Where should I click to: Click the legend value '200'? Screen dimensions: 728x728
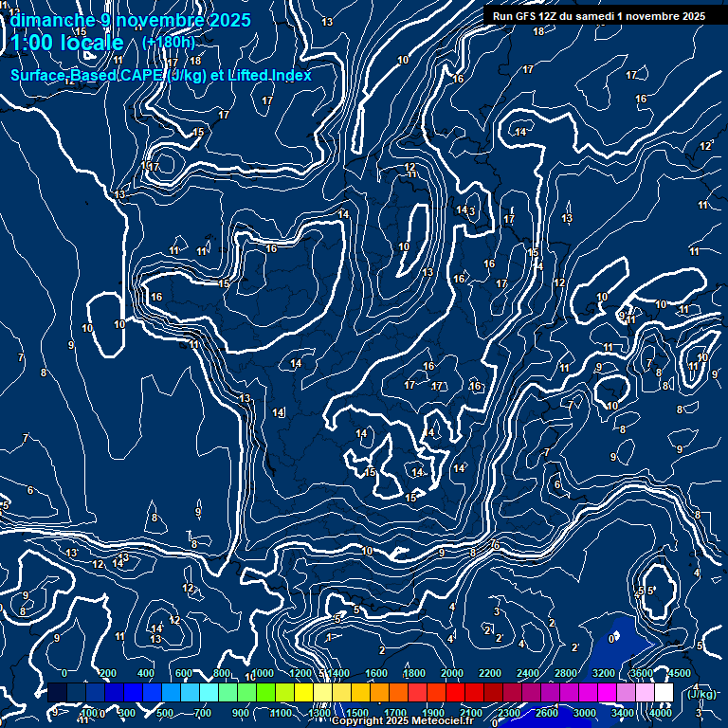tap(108, 673)
